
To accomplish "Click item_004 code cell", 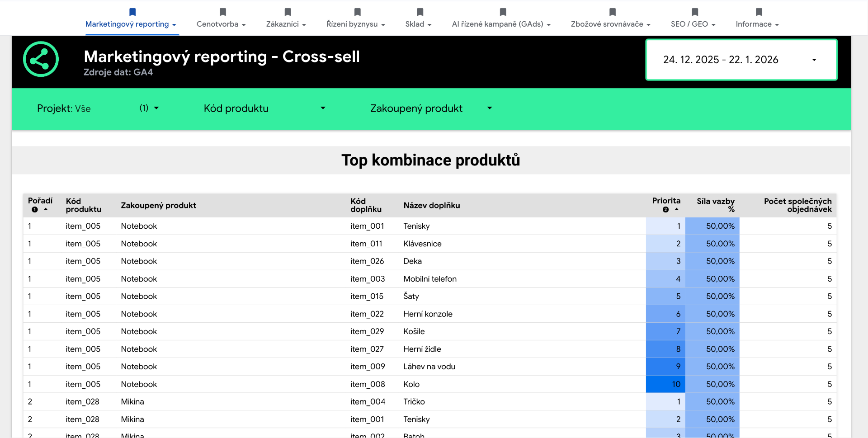I will (x=368, y=402).
